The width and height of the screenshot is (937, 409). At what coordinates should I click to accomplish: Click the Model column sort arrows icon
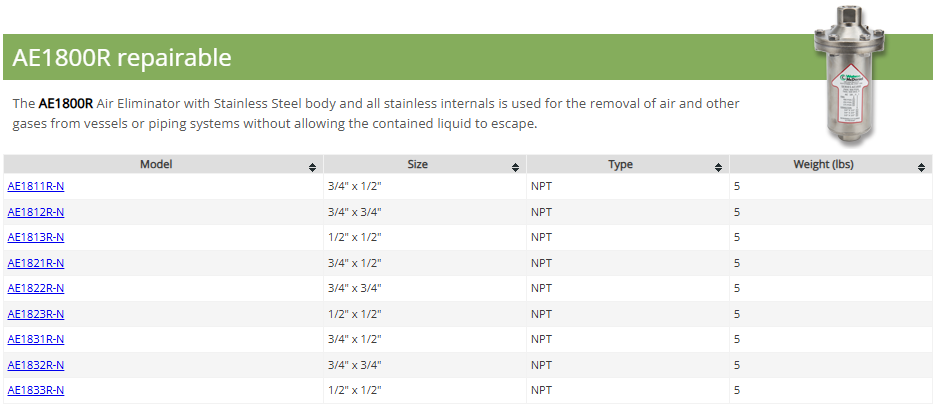pos(313,167)
